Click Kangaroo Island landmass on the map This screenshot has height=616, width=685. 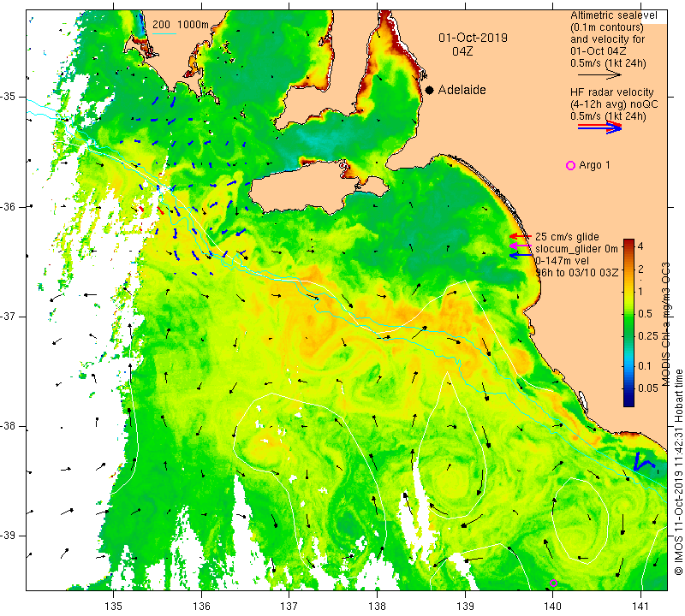tap(306, 187)
